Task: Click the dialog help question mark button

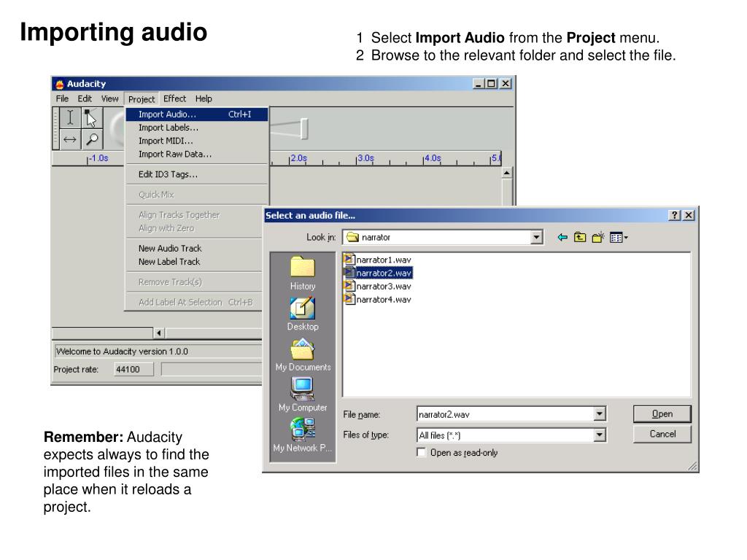Action: [674, 215]
